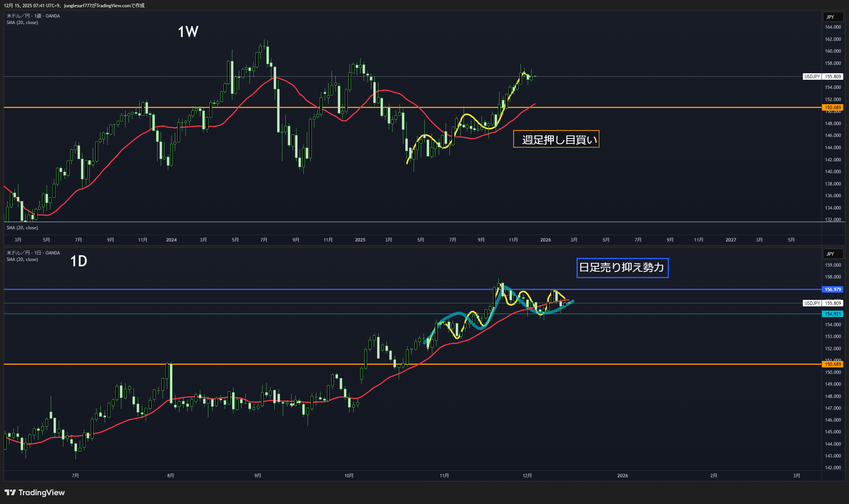Screen dimensions: 849x504
Task: Click 2026 marker on weekly time axis
Action: (x=545, y=240)
